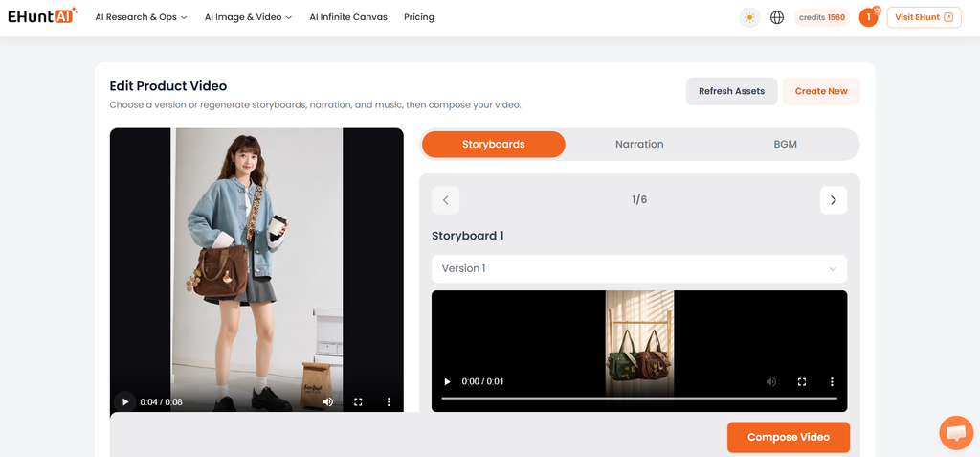The height and width of the screenshot is (457, 980).
Task: Expand the AI Research & Ops menu
Action: tap(142, 17)
